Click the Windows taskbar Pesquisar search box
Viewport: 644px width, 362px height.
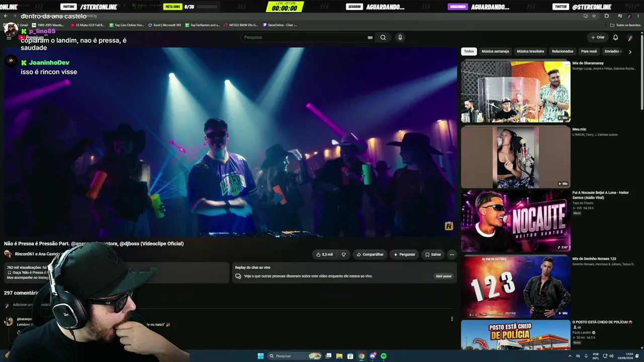295,356
